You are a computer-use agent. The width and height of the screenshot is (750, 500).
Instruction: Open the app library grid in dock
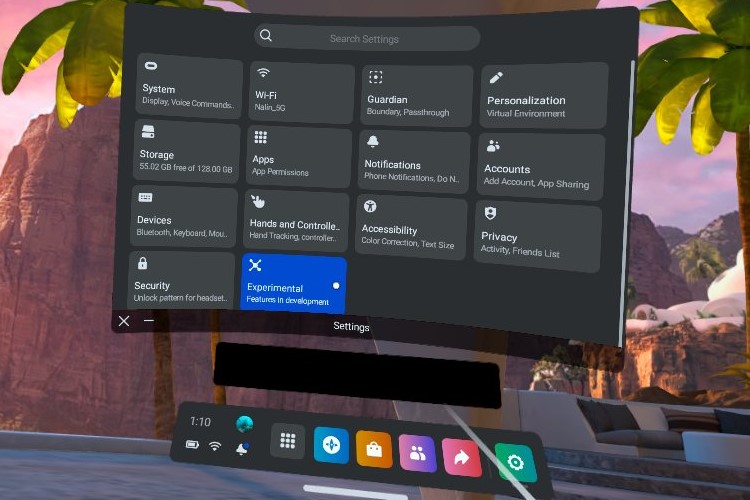(x=288, y=441)
